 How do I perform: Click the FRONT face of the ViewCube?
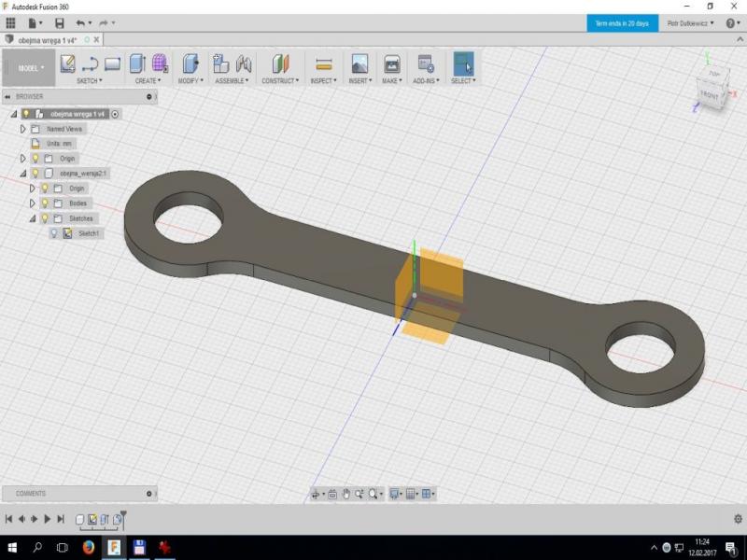(x=711, y=95)
